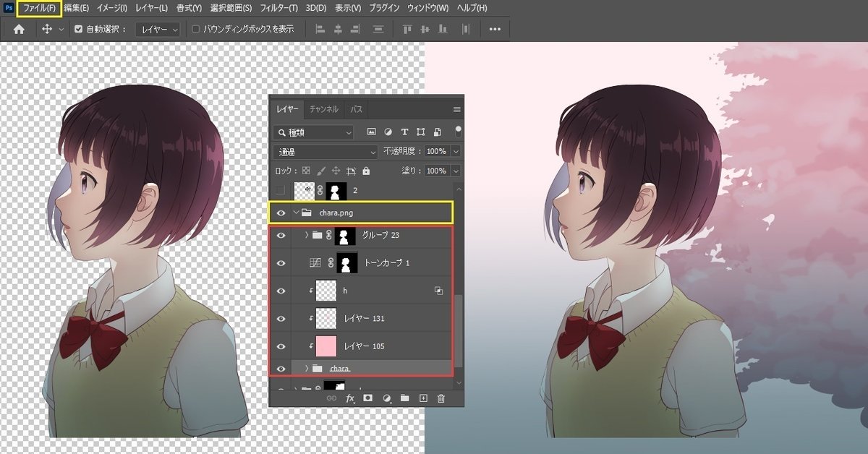Select レイヤー 105 pink thumbnail
The image size is (868, 454).
coord(326,346)
